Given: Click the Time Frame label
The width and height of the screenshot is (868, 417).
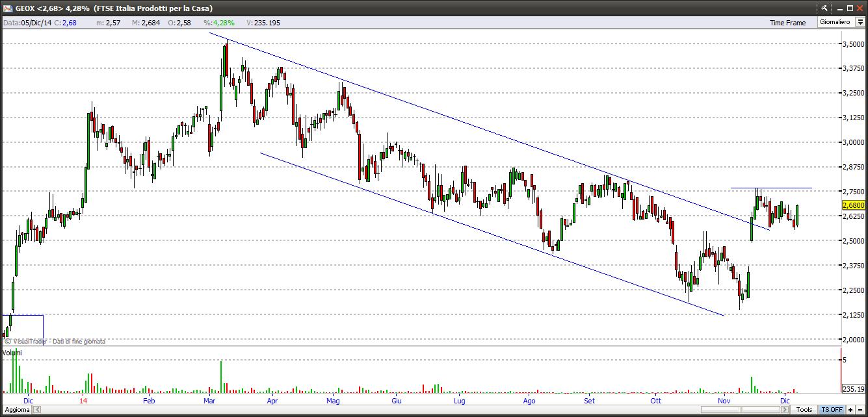Looking at the screenshot, I should click(x=787, y=22).
